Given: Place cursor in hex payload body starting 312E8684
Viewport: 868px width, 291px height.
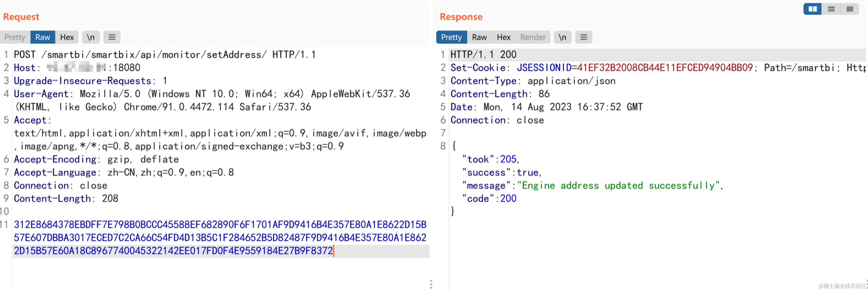Looking at the screenshot, I should pyautogui.click(x=220, y=238).
